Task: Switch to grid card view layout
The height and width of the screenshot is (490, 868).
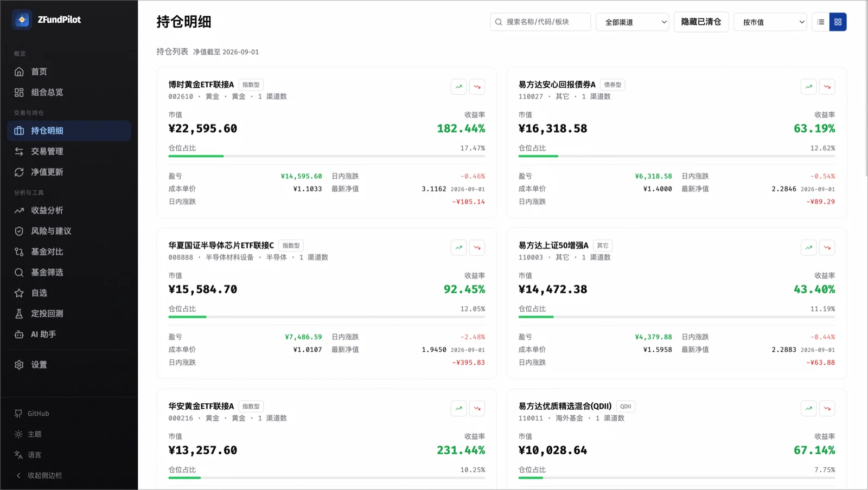Action: coord(838,22)
